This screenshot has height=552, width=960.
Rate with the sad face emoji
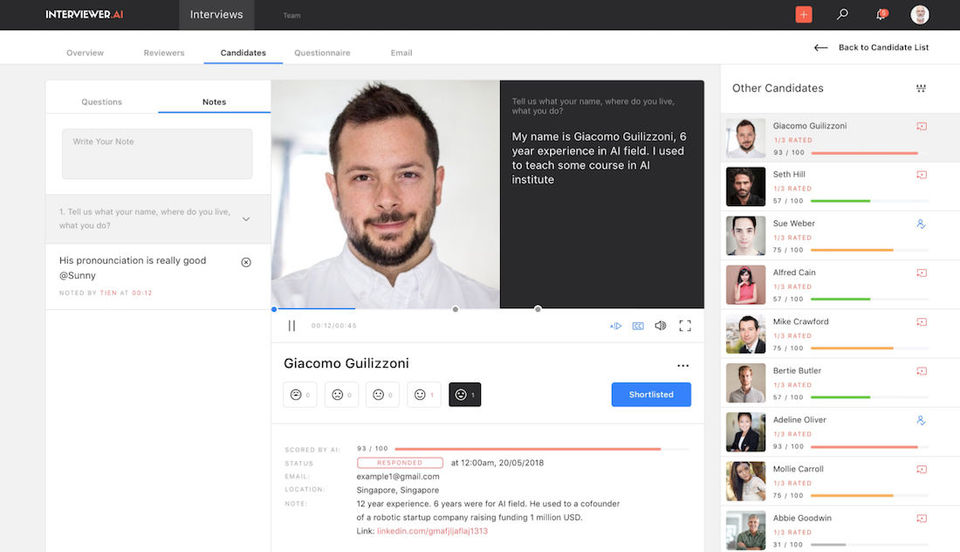[341, 395]
